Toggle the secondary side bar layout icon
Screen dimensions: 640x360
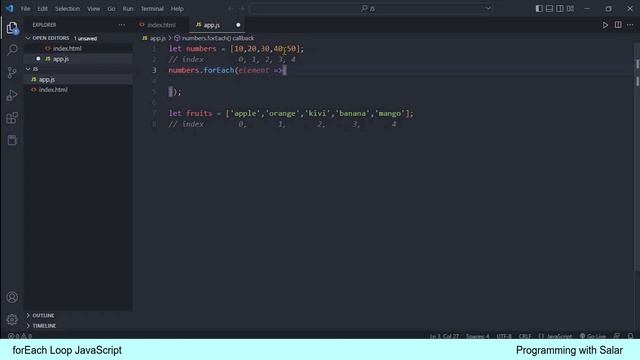(x=560, y=9)
